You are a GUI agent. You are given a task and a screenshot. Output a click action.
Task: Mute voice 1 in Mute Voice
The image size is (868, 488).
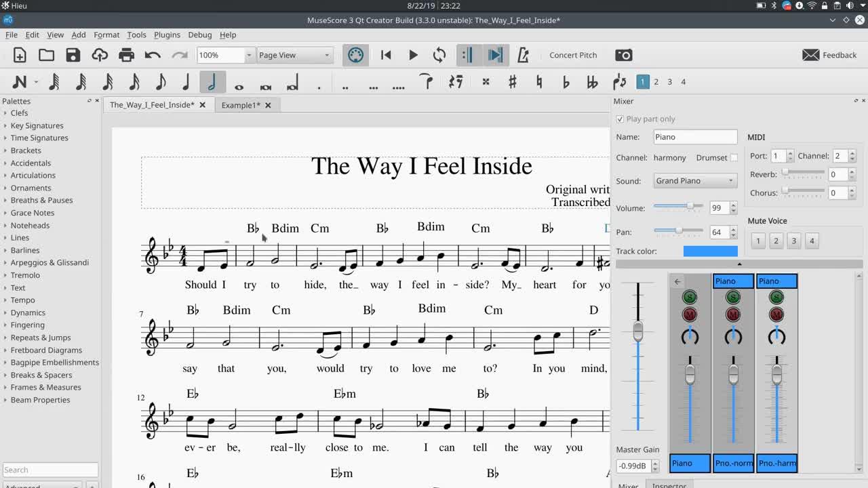tap(758, 240)
